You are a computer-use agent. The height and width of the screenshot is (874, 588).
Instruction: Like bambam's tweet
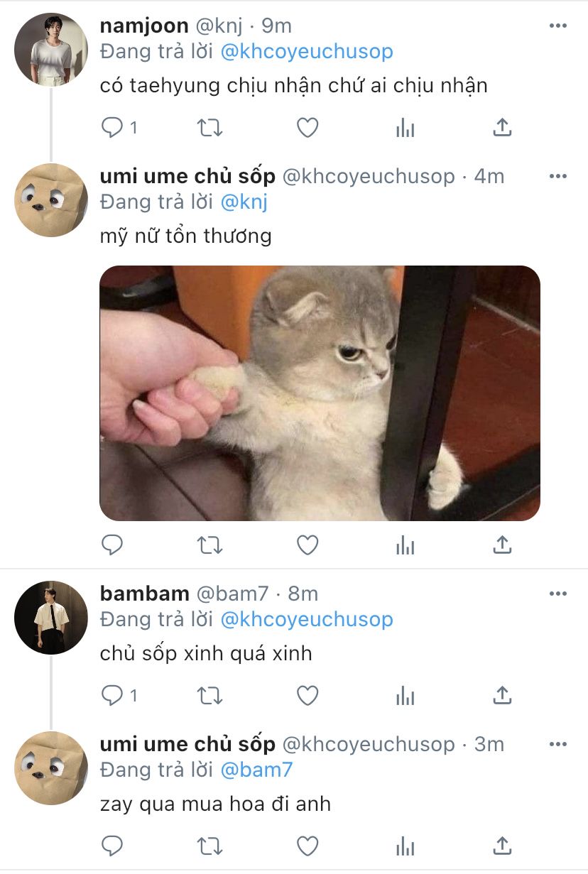coord(307,696)
